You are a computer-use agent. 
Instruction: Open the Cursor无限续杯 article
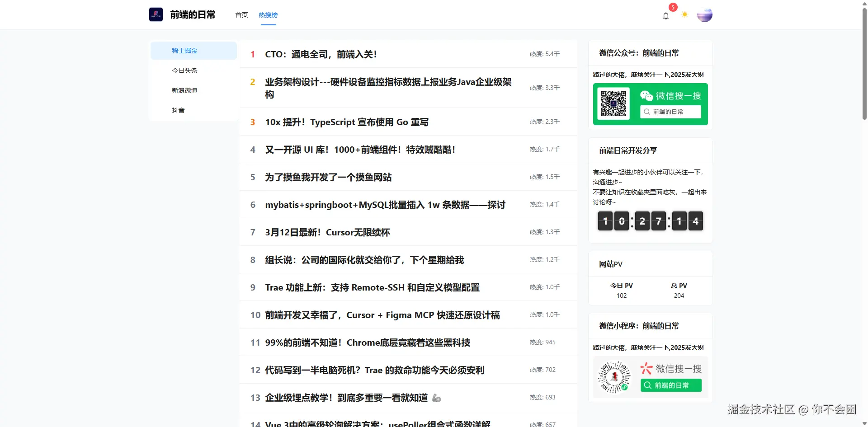(327, 232)
